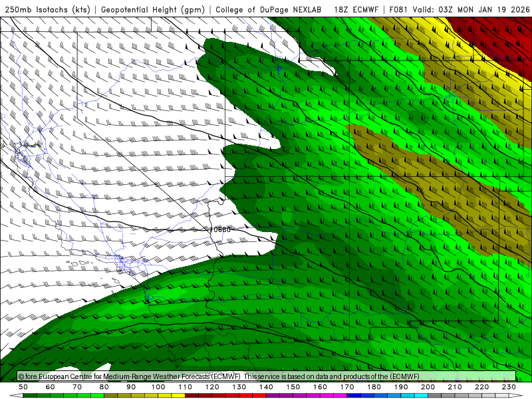
Task: Click the 150 kt legend label
Action: pos(293,387)
